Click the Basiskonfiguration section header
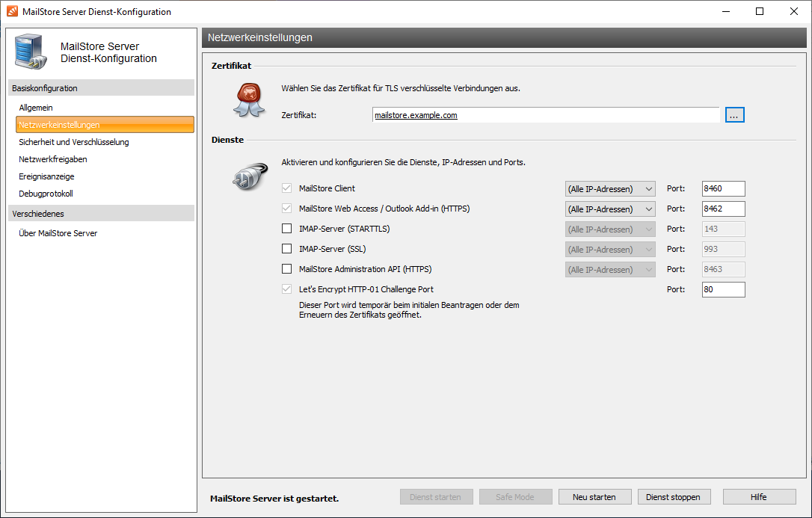Image resolution: width=812 pixels, height=518 pixels. click(102, 88)
